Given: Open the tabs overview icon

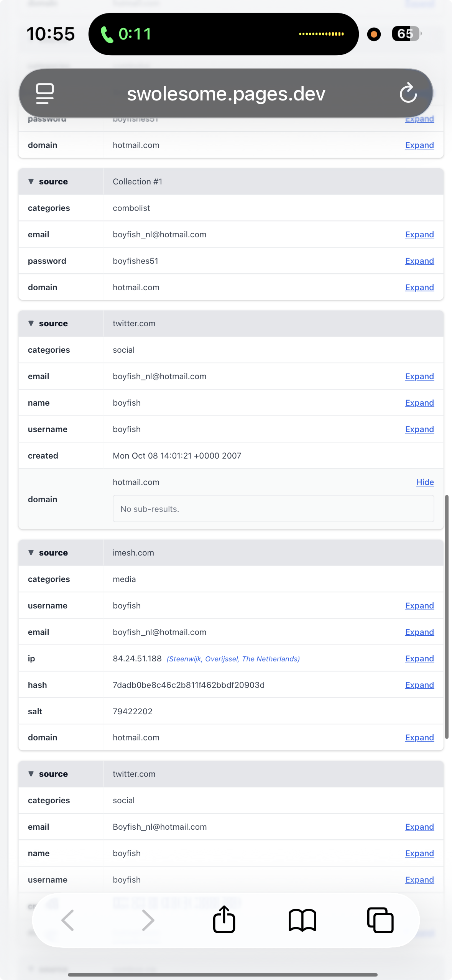Looking at the screenshot, I should tap(380, 920).
